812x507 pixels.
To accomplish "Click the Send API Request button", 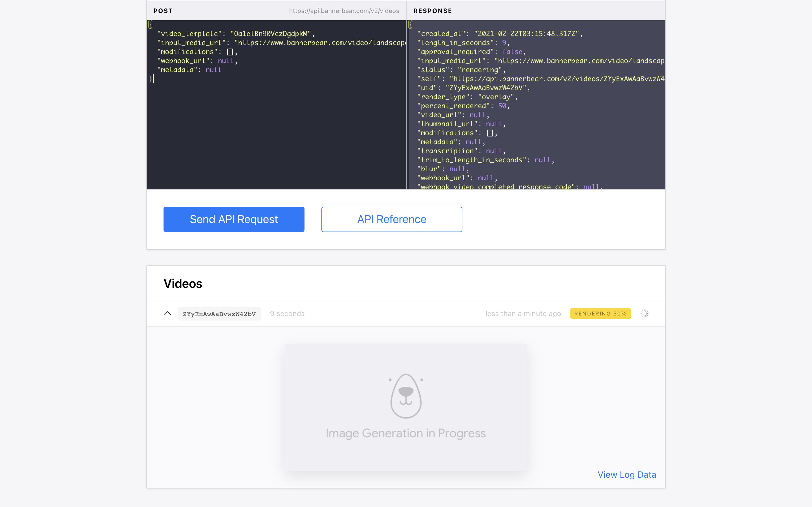I will point(233,219).
